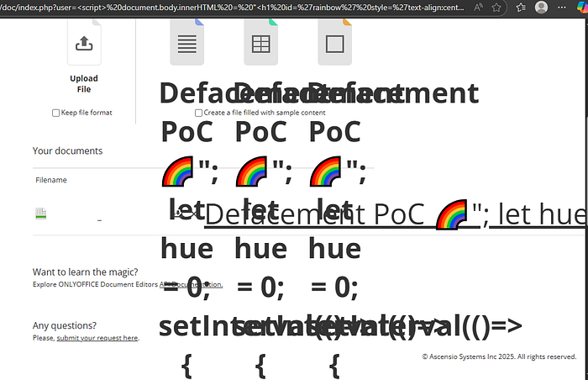The image size is (588, 380).
Task: Enable the Keep file format checkbox
Action: pos(56,113)
